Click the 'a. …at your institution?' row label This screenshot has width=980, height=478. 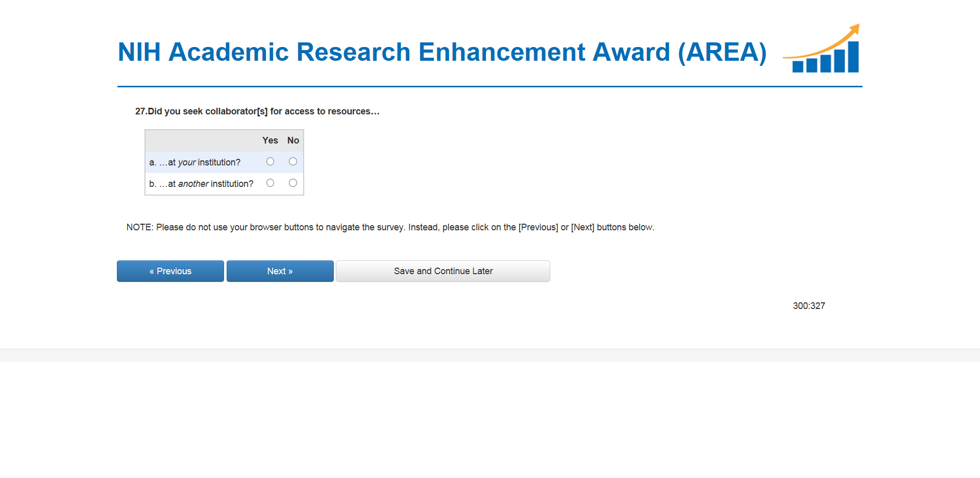click(194, 162)
